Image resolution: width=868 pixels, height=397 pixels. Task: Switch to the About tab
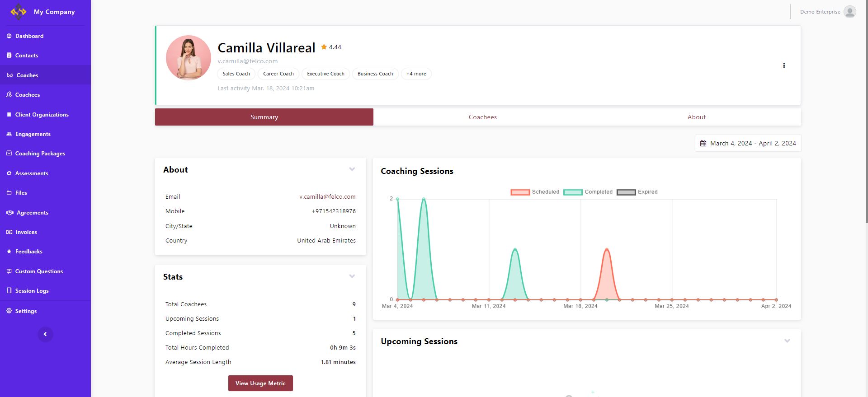696,117
